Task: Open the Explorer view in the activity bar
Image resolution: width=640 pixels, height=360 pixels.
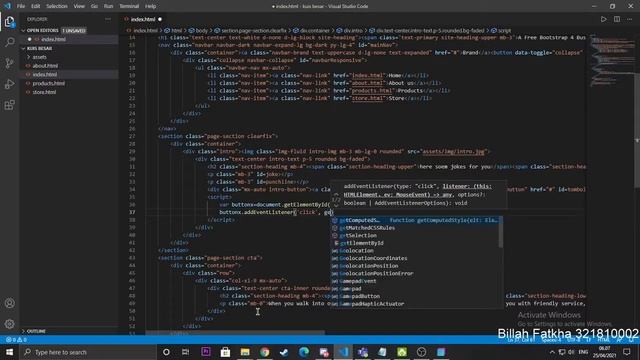Action: point(9,21)
